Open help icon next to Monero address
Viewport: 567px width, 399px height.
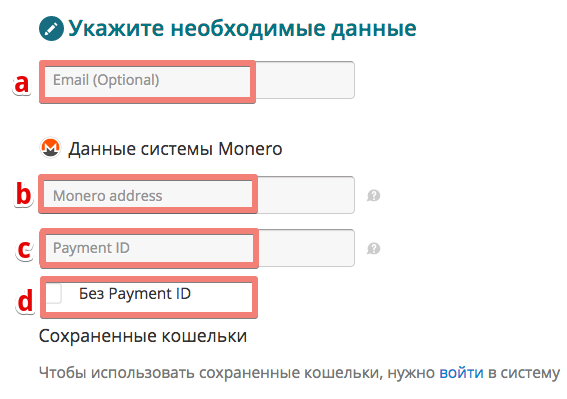coord(374,196)
